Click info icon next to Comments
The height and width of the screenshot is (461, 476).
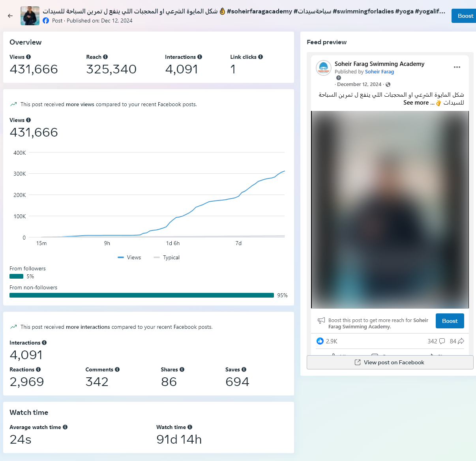click(117, 369)
